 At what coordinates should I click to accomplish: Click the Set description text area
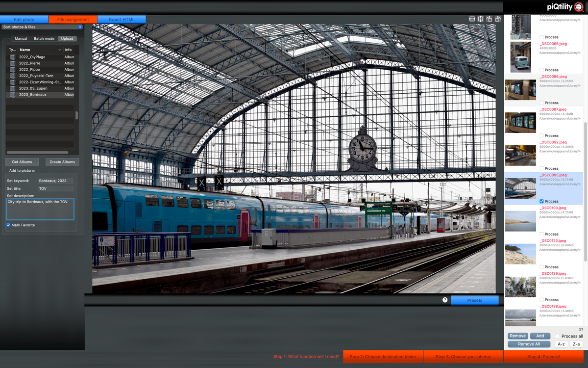40,209
